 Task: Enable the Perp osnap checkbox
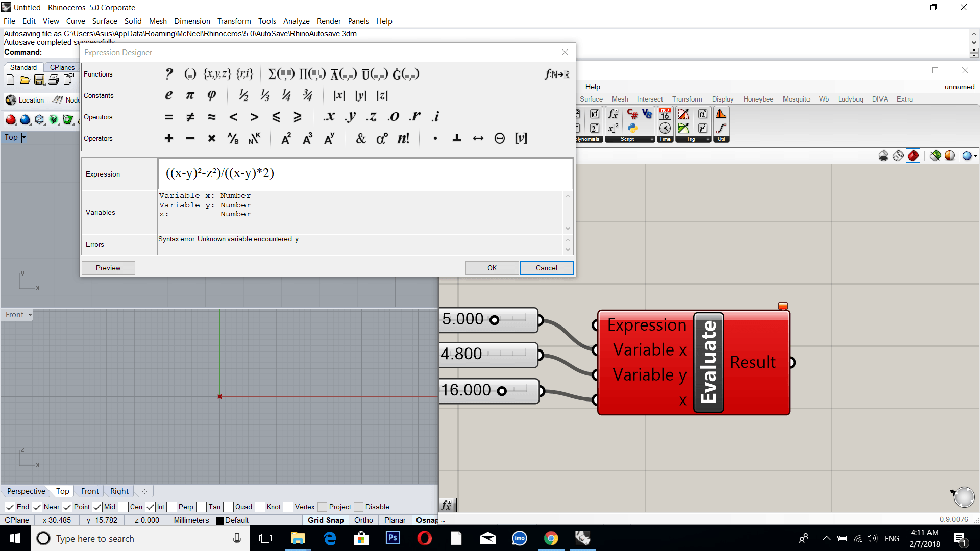coord(171,507)
